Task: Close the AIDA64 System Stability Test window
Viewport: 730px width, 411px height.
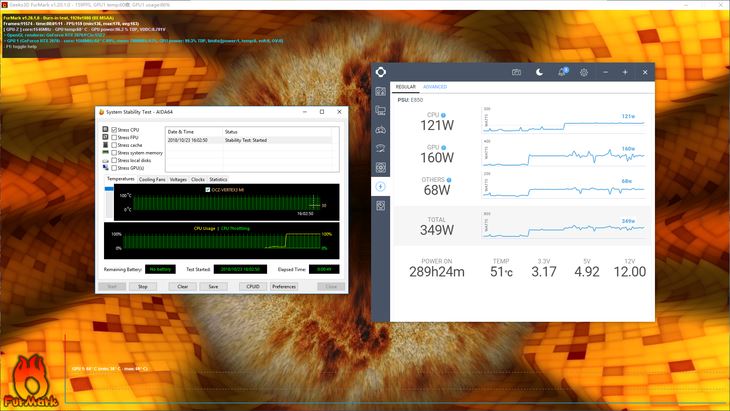Action: point(339,112)
